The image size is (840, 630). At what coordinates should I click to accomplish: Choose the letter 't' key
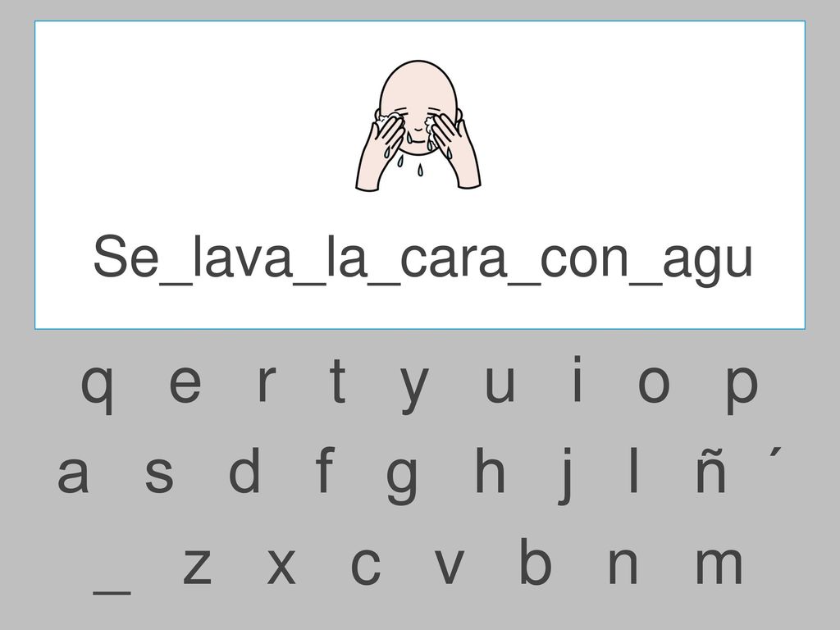coord(338,379)
